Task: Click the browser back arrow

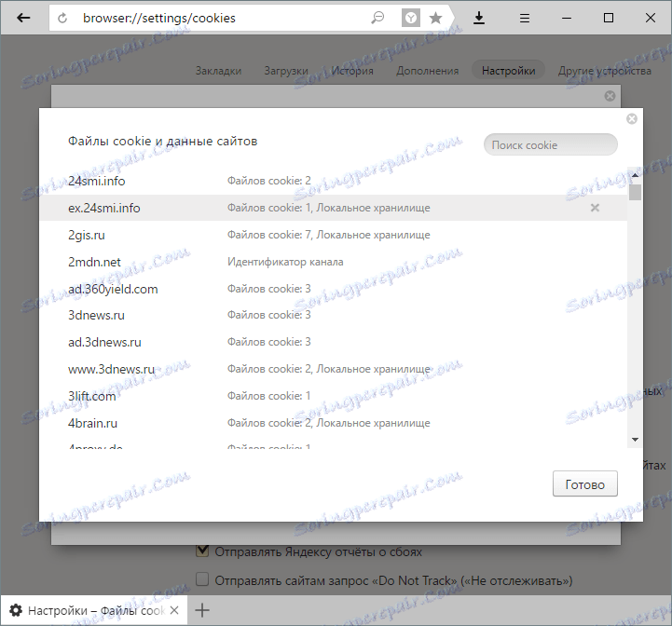Action: 23,18
